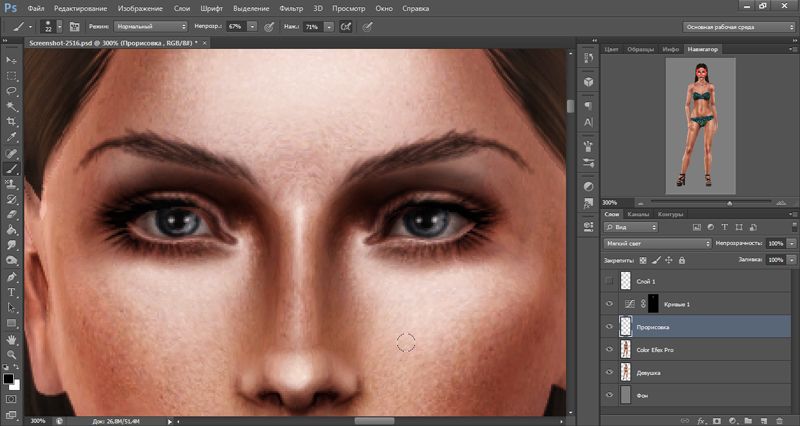800x426 pixels.
Task: Click the Navigator preview thumbnail
Action: tap(701, 126)
